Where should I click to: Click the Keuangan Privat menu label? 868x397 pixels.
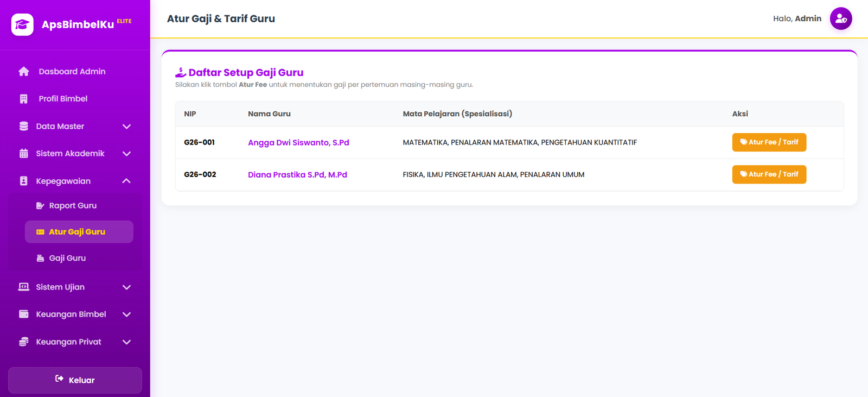(69, 342)
